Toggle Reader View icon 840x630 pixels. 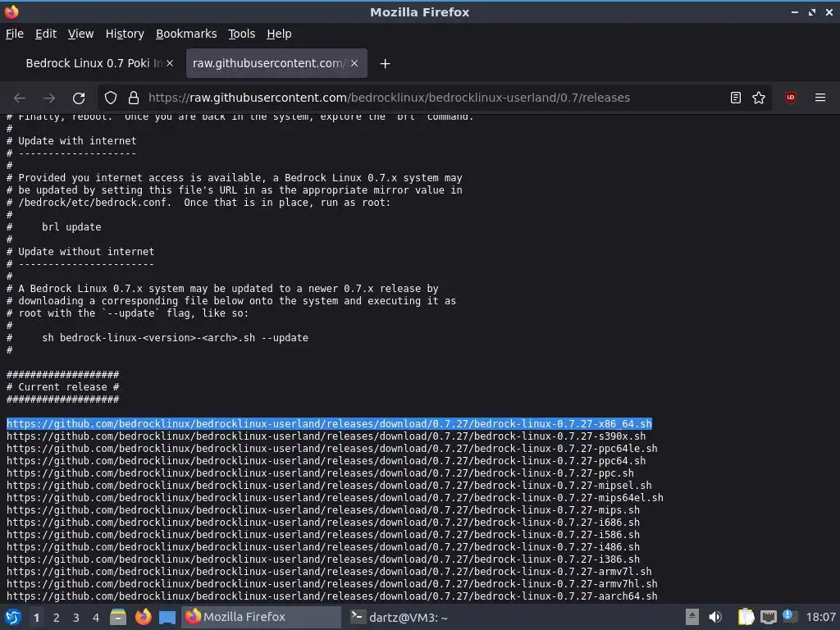tap(736, 98)
